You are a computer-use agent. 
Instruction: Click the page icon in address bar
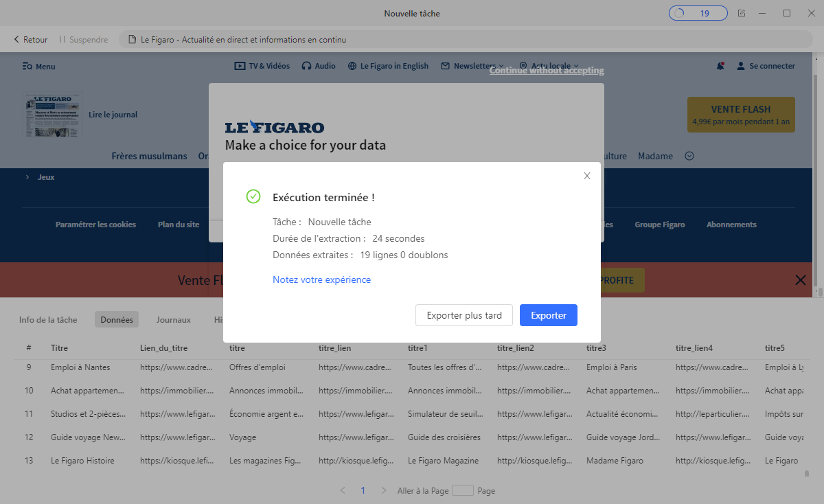click(x=133, y=40)
